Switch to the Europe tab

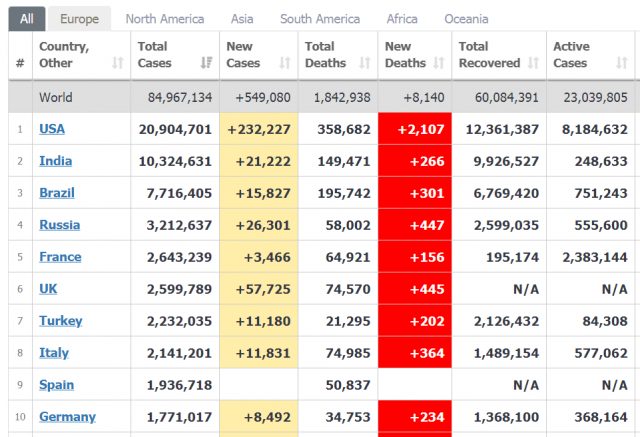pos(80,19)
